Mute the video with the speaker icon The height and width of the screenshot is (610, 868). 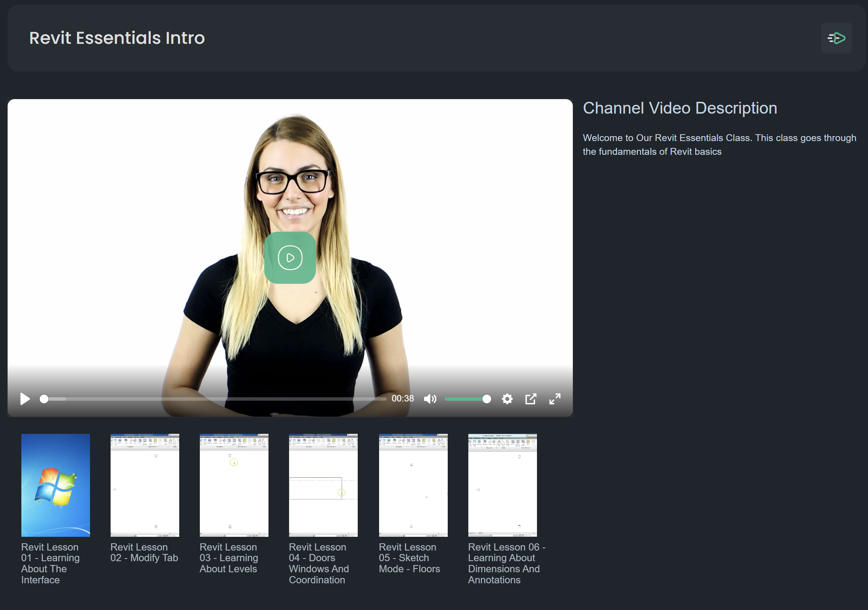(x=430, y=399)
